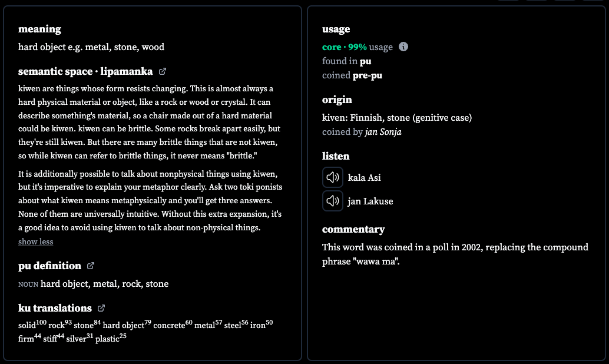The height and width of the screenshot is (364, 609).
Task: Click the pre-pu coined label
Action: [x=368, y=75]
